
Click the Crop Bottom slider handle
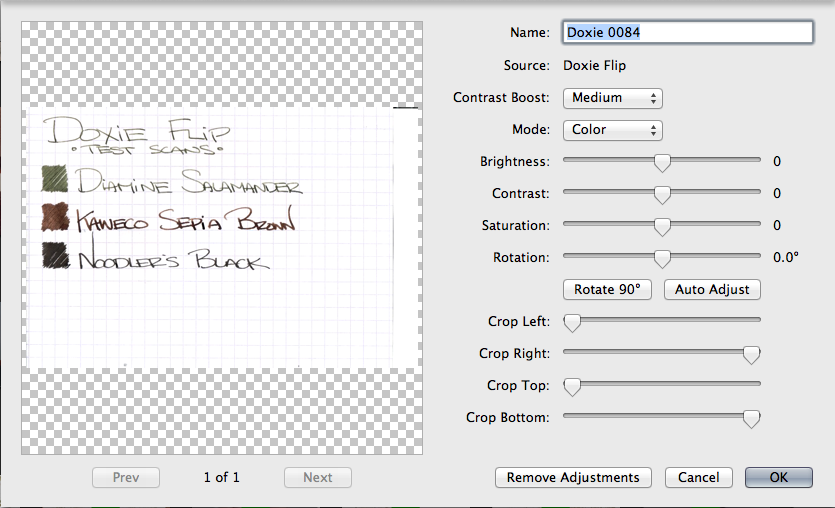point(751,418)
